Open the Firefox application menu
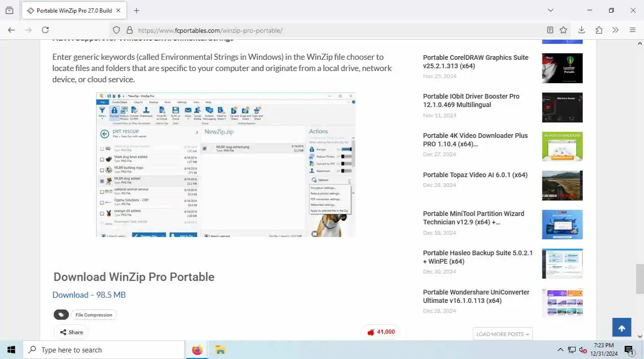 tap(633, 30)
